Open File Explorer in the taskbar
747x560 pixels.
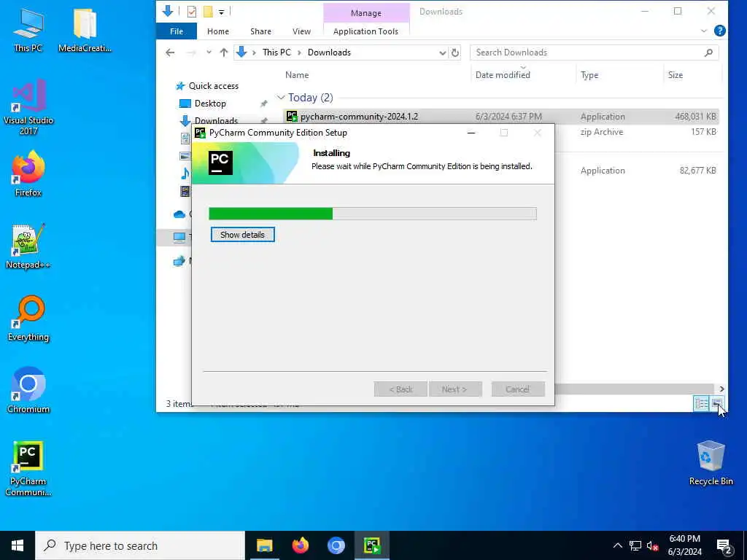coord(264,545)
